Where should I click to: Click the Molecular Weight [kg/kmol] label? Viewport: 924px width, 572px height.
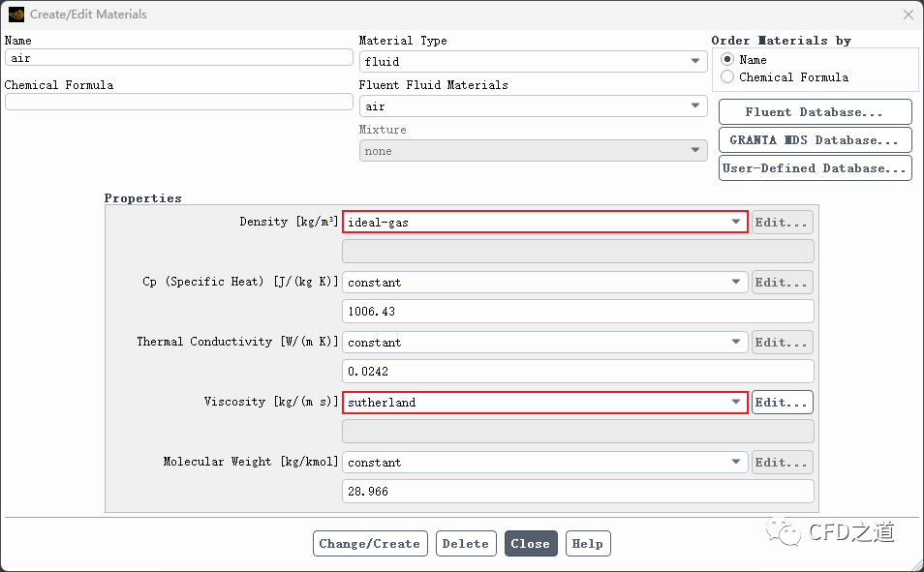(x=251, y=462)
